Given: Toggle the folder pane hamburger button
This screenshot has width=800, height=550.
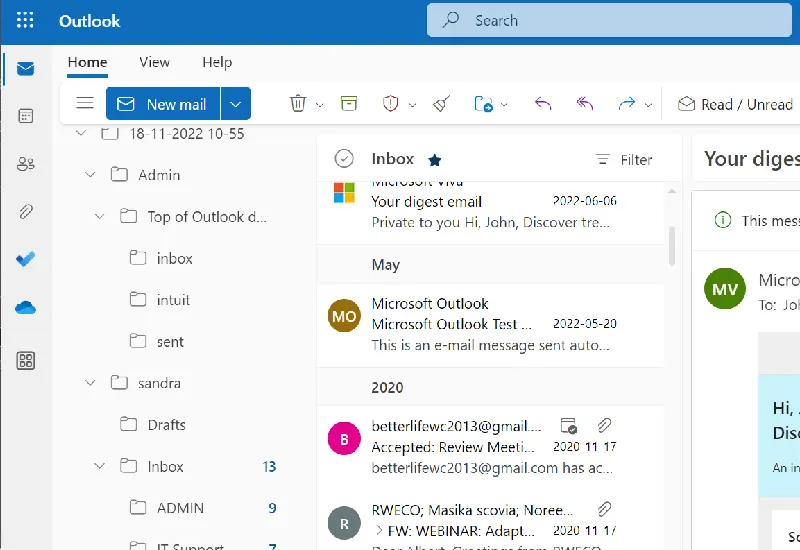Looking at the screenshot, I should (85, 104).
